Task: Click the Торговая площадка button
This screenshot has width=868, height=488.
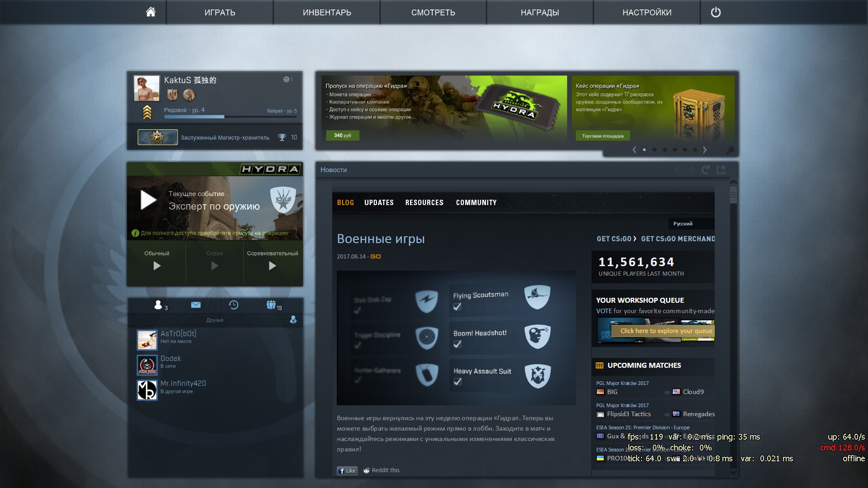Action: click(603, 136)
